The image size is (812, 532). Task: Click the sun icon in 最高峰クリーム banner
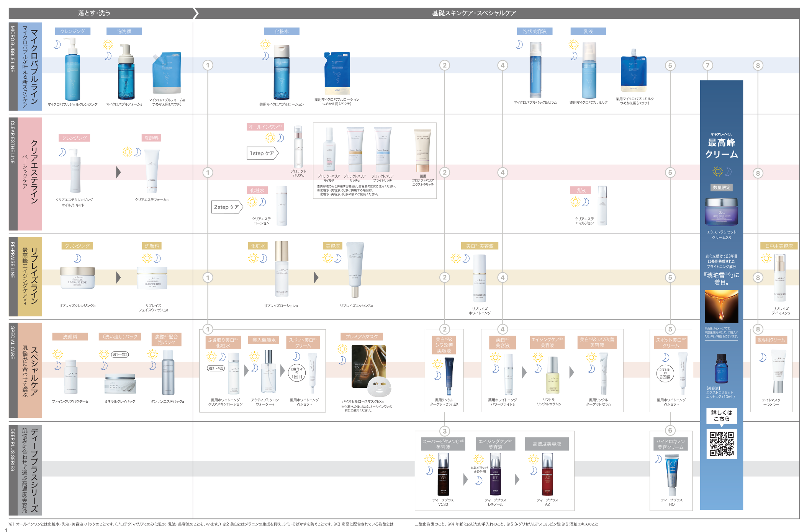[x=717, y=171]
